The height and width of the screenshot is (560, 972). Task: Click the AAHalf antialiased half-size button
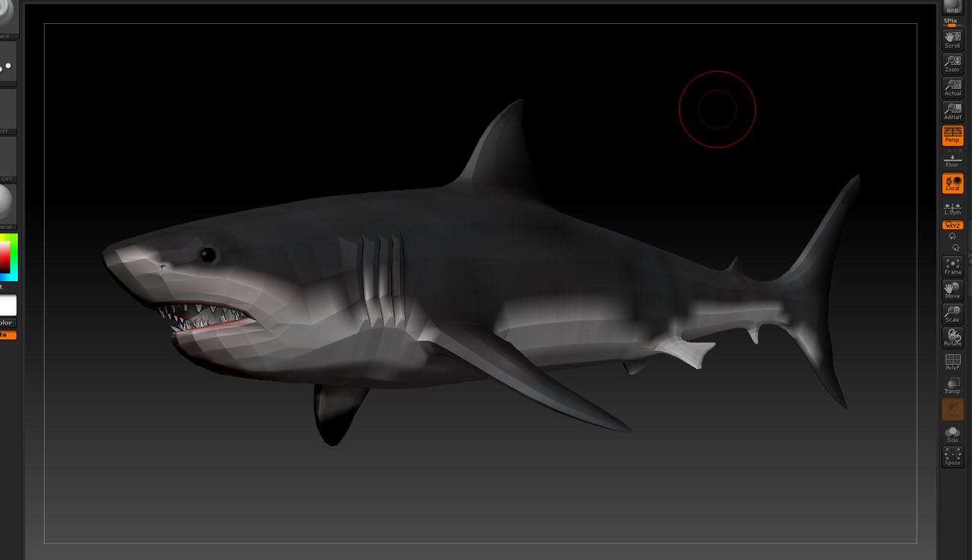(x=952, y=111)
